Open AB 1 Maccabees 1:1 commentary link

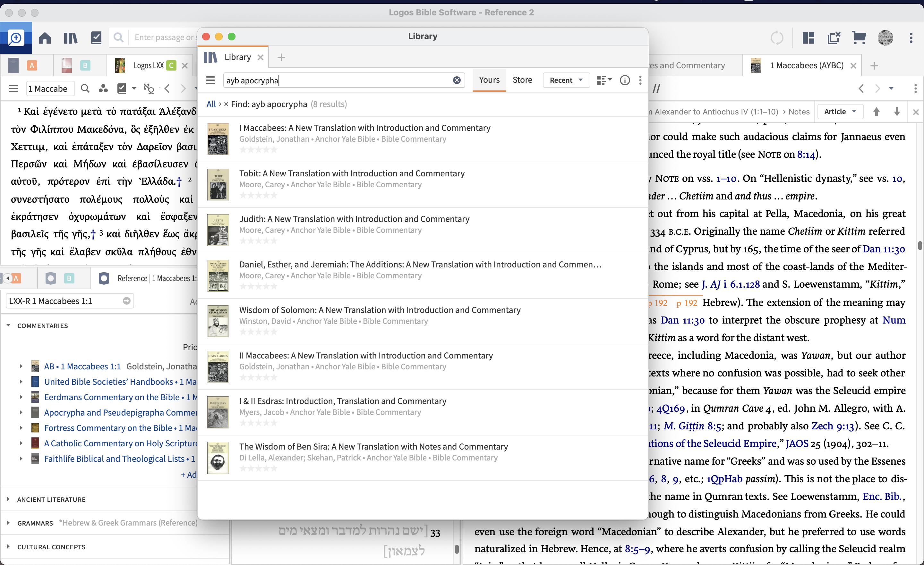pos(82,366)
